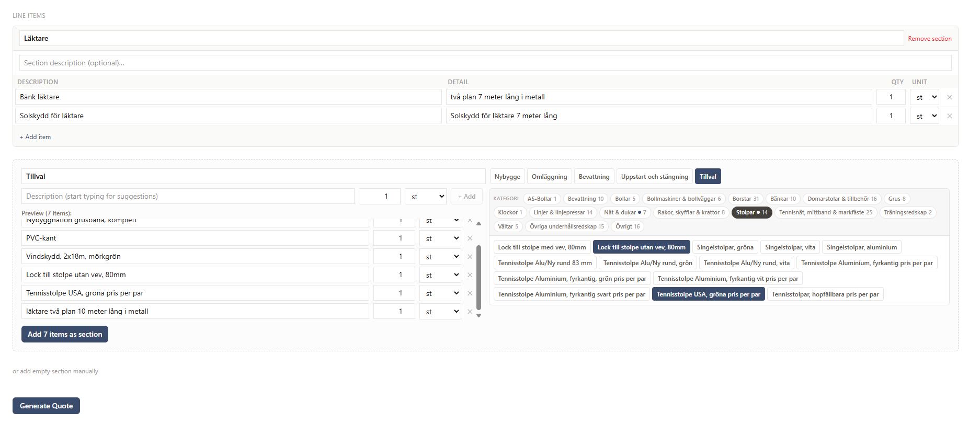This screenshot has width=980, height=423.
Task: Delete Tennisstolpe USA, gröna preview row
Action: pos(470,293)
